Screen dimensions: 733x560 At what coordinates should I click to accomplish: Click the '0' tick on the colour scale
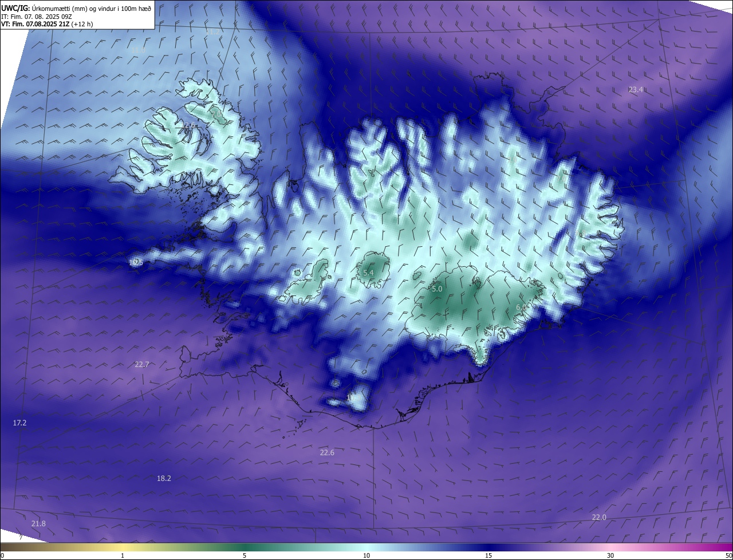(x=2, y=555)
